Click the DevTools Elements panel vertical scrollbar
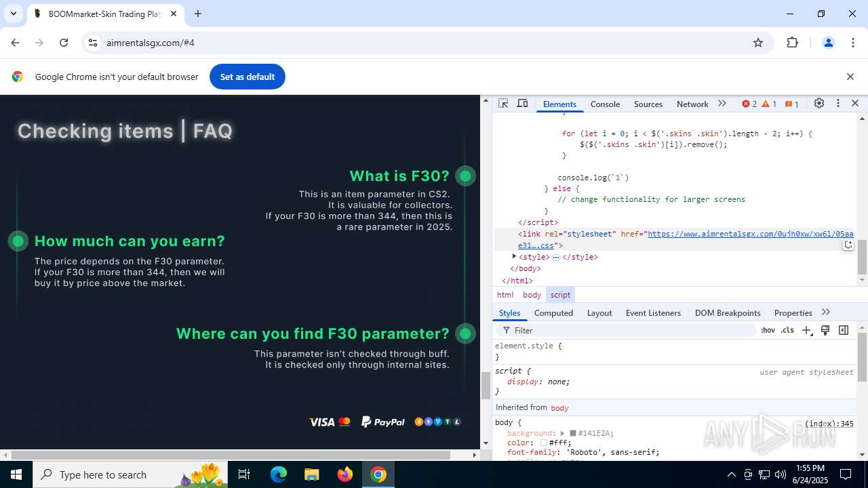The image size is (868, 488). [862, 258]
